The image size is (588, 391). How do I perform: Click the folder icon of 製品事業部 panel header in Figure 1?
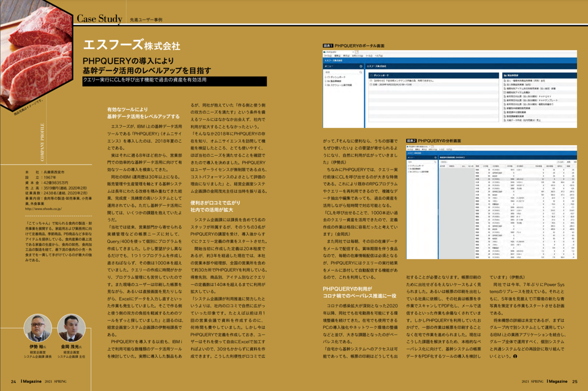coord(505,75)
